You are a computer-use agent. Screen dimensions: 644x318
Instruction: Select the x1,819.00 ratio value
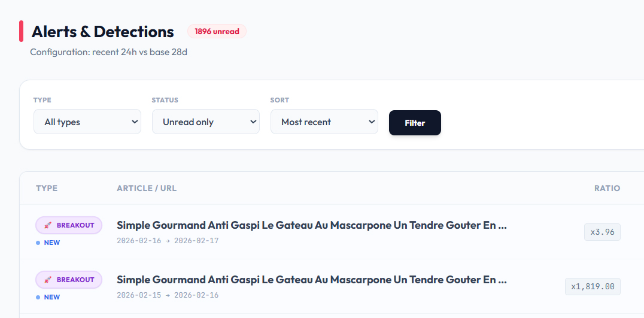[593, 287]
